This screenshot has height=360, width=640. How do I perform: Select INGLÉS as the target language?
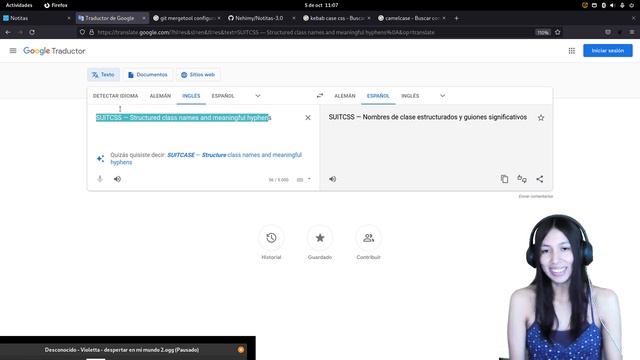point(410,96)
